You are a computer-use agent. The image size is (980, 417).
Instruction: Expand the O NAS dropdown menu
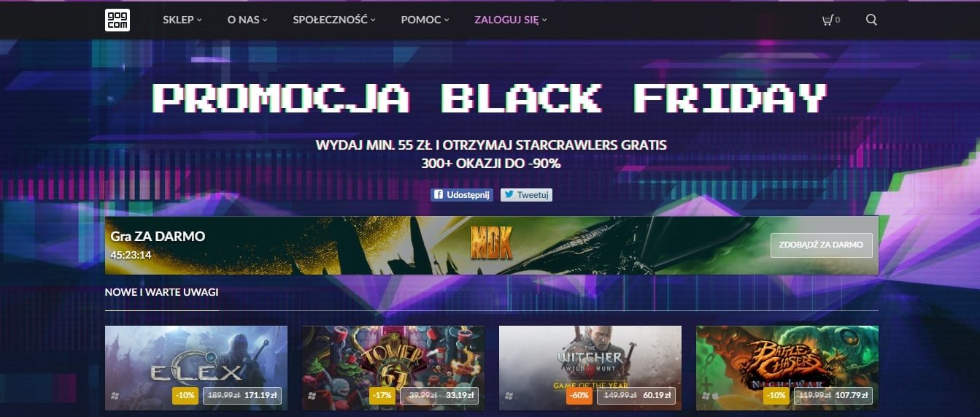[247, 20]
